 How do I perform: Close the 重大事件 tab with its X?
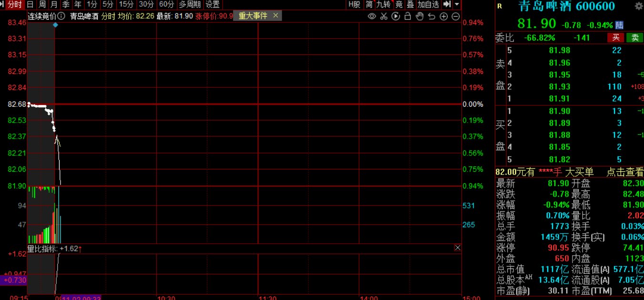coord(276,16)
